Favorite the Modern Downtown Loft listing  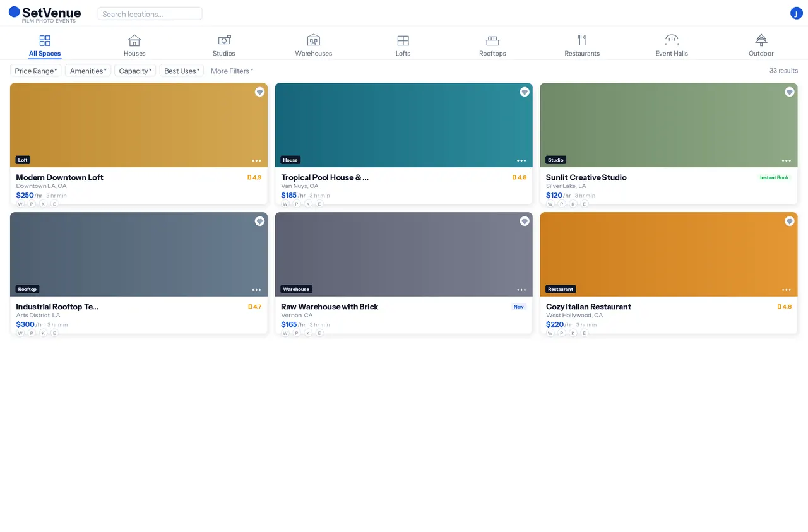point(259,92)
